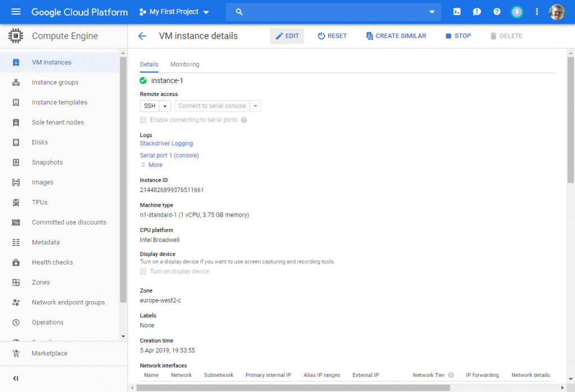Switch to the Monitoring tab
The height and width of the screenshot is (392, 575).
(x=185, y=65)
